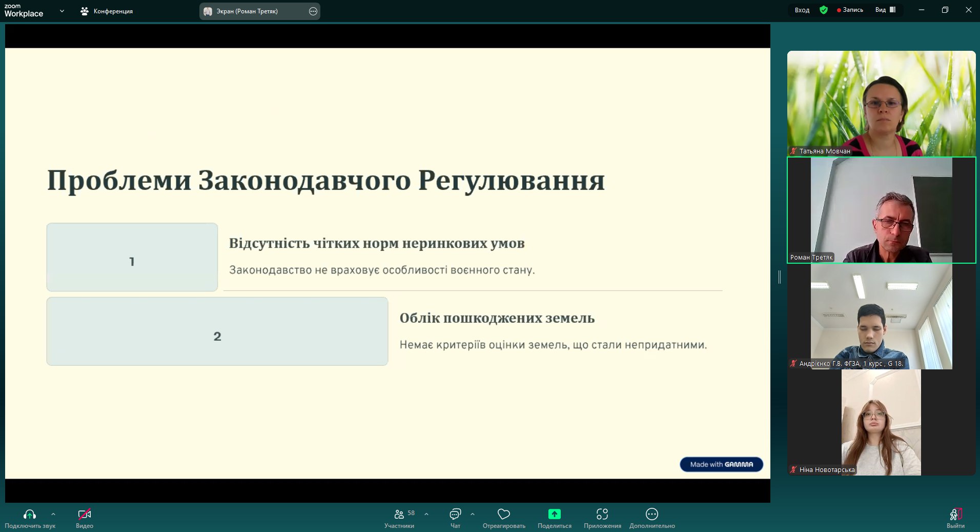
Task: Click the Подключить звук headphone icon
Action: tap(30, 514)
